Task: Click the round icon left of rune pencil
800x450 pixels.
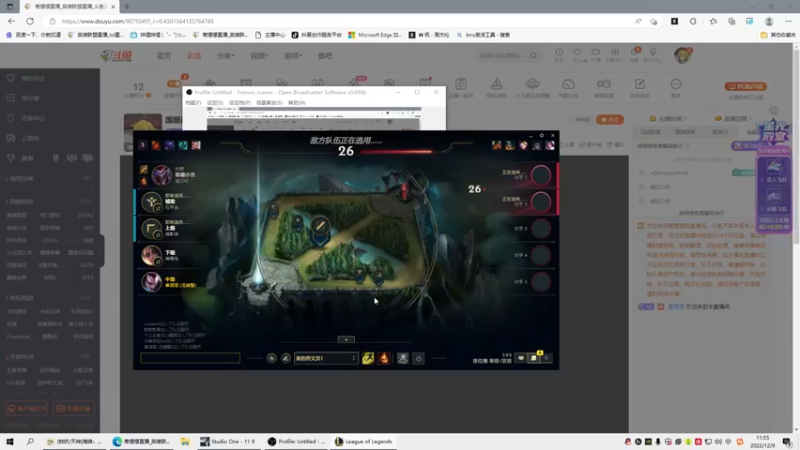Action: [x=271, y=359]
